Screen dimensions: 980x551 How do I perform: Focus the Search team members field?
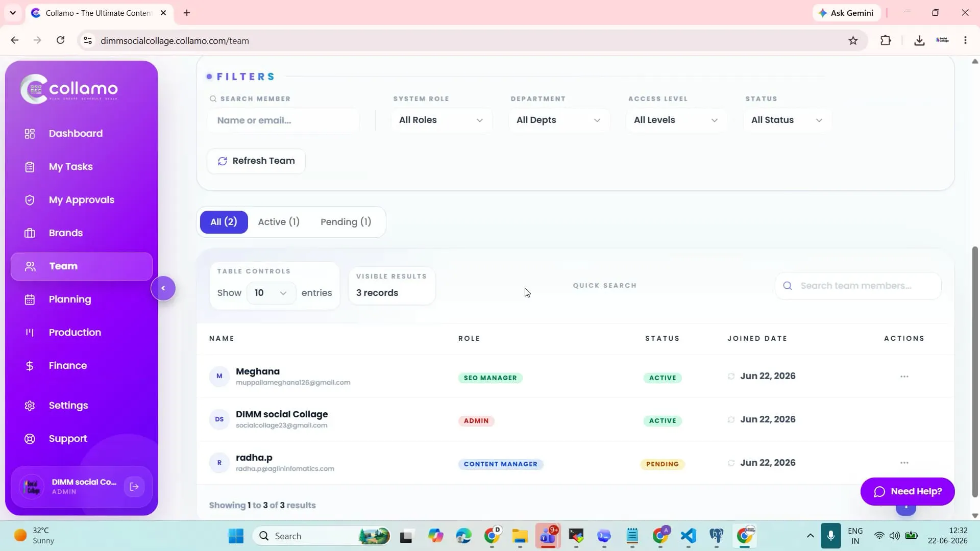[858, 286]
